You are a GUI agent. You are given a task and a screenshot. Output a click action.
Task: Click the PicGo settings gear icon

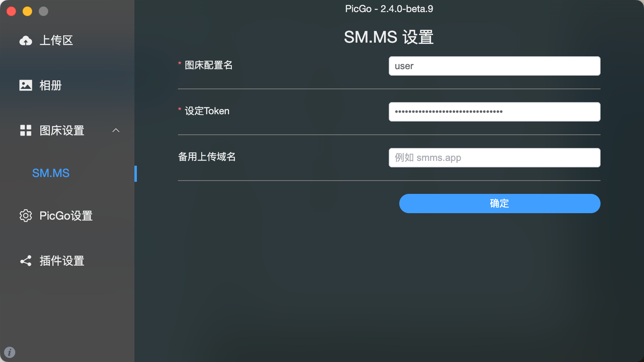(26, 216)
